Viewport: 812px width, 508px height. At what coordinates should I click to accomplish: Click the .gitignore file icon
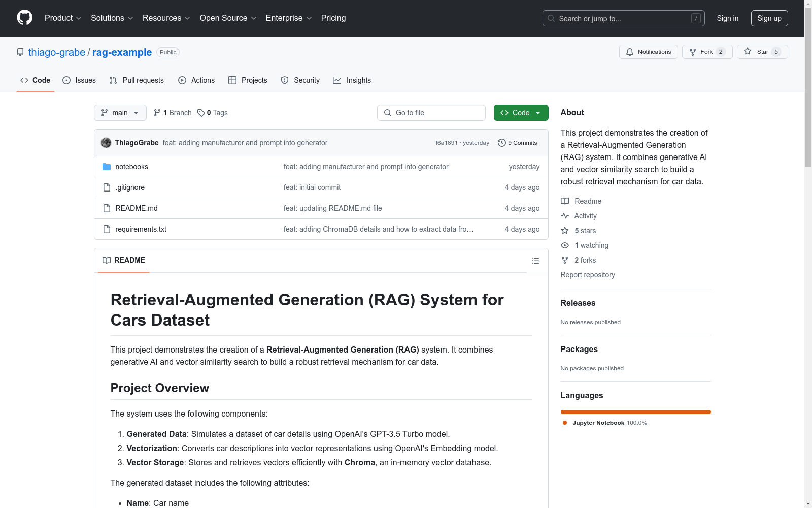pos(107,187)
